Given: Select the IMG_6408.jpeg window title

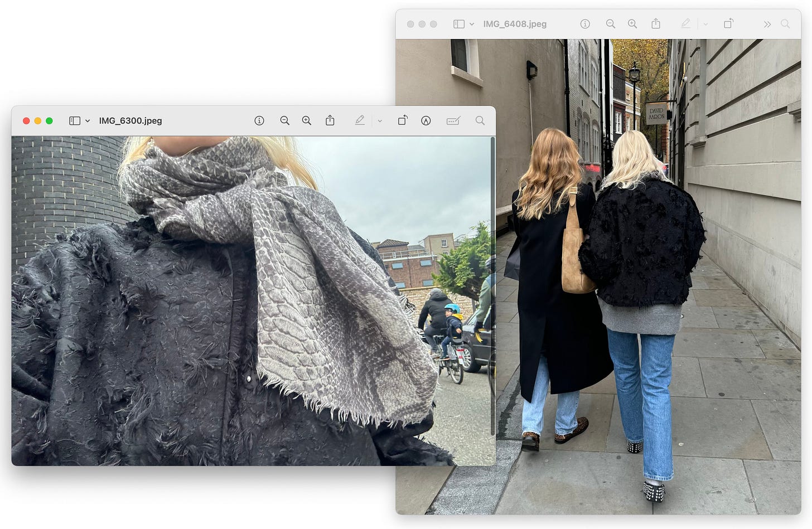Looking at the screenshot, I should click(515, 24).
